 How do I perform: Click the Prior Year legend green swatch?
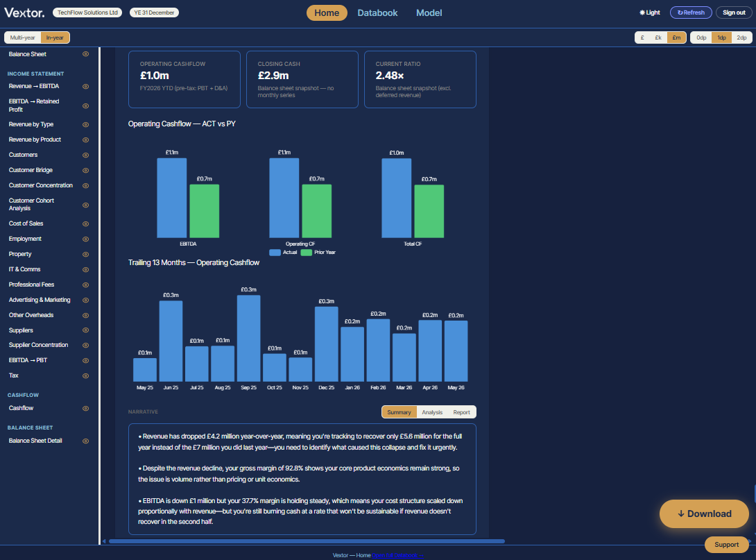[x=306, y=253]
